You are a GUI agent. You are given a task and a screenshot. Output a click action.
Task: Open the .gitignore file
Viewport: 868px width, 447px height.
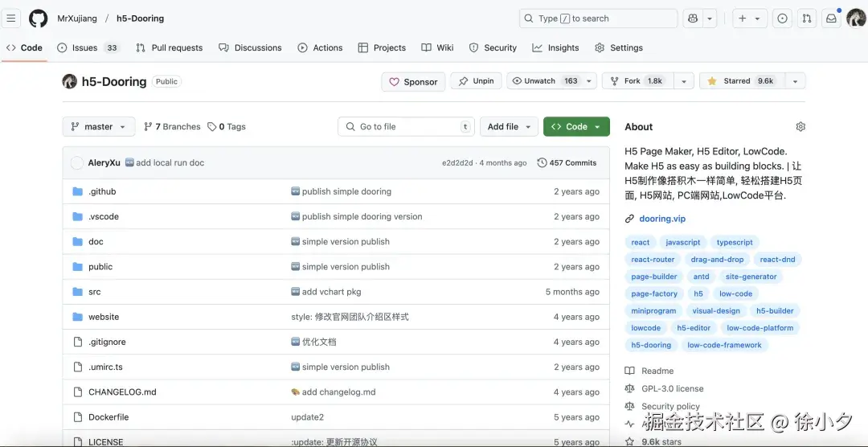point(107,342)
